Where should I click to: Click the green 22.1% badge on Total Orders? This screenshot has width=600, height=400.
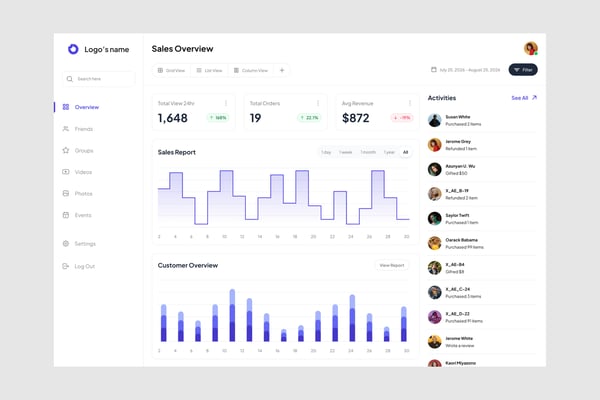[310, 118]
